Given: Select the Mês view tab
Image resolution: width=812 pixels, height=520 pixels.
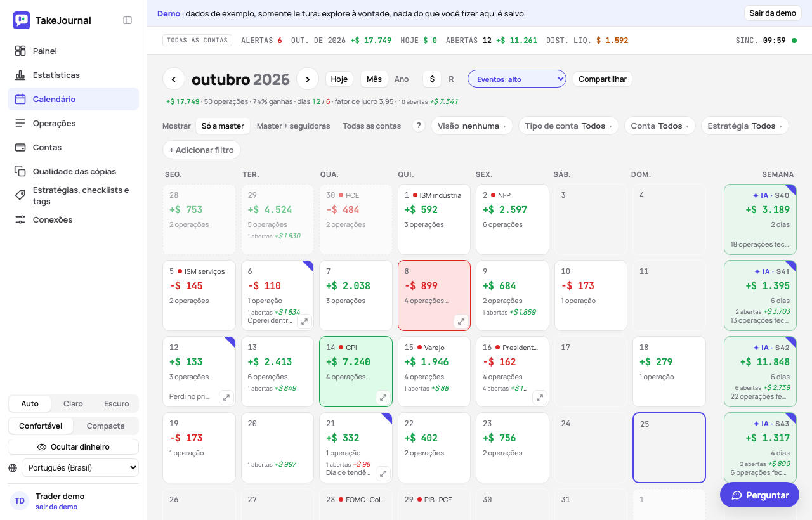Looking at the screenshot, I should 374,79.
